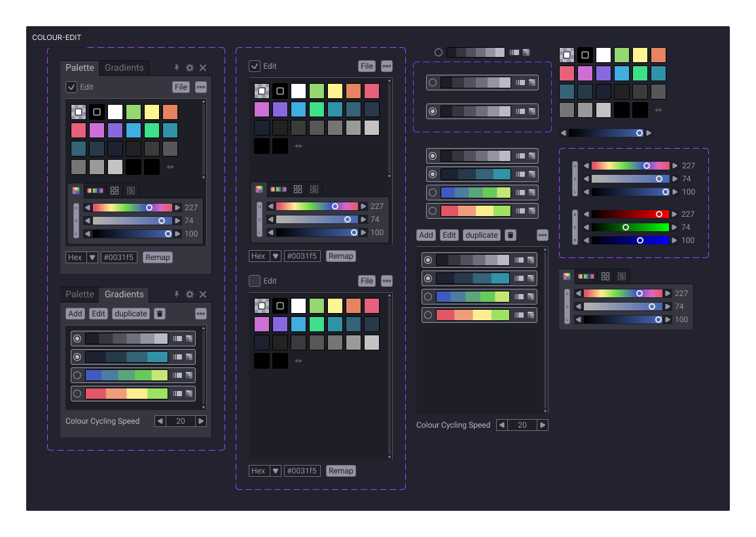Image resolution: width=756 pixels, height=537 pixels.
Task: Decrease Colour Cycling Speed in untabbed gradient manager
Action: [502, 425]
